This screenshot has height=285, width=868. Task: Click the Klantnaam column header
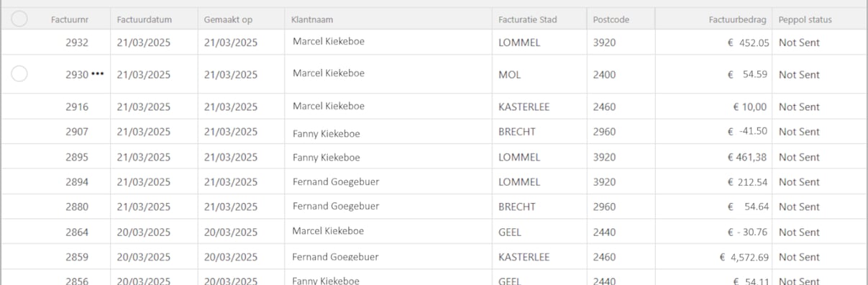(312, 19)
